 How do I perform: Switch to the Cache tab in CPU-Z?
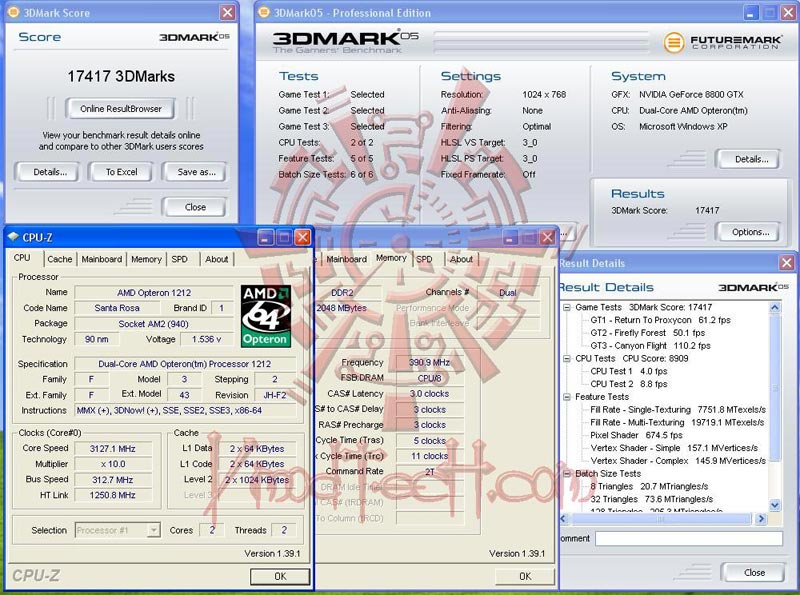coord(60,259)
